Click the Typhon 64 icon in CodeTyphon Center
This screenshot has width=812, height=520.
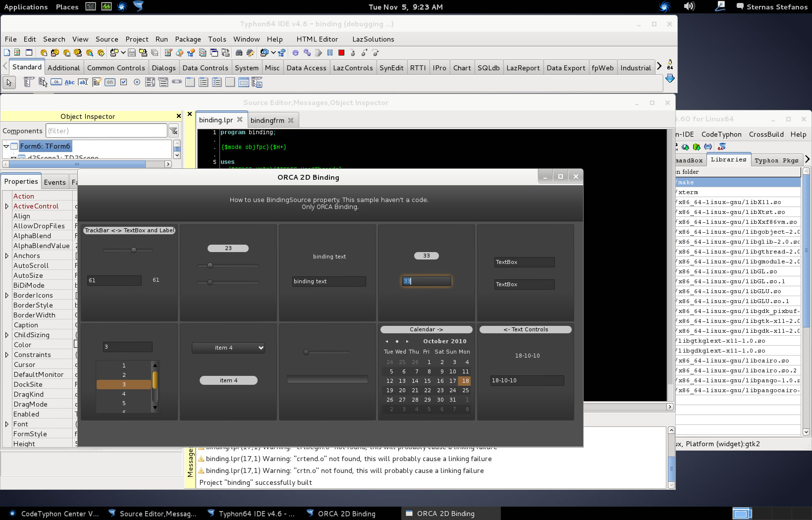[722, 147]
